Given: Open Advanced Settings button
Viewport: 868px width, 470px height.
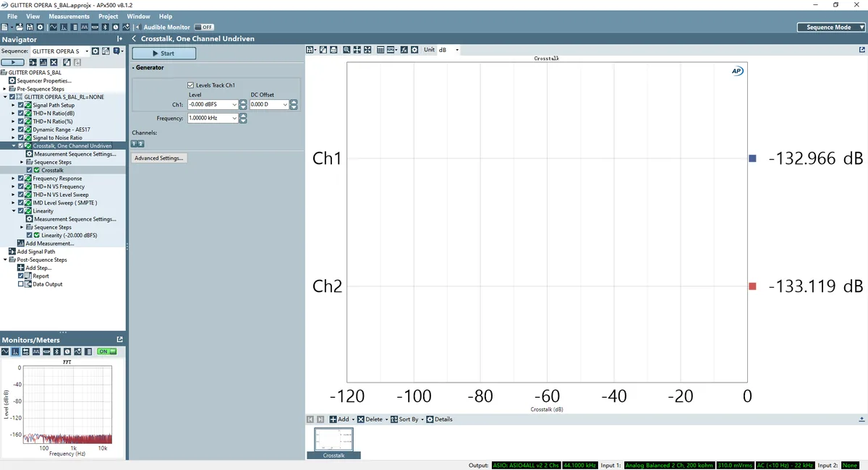Looking at the screenshot, I should [x=159, y=158].
